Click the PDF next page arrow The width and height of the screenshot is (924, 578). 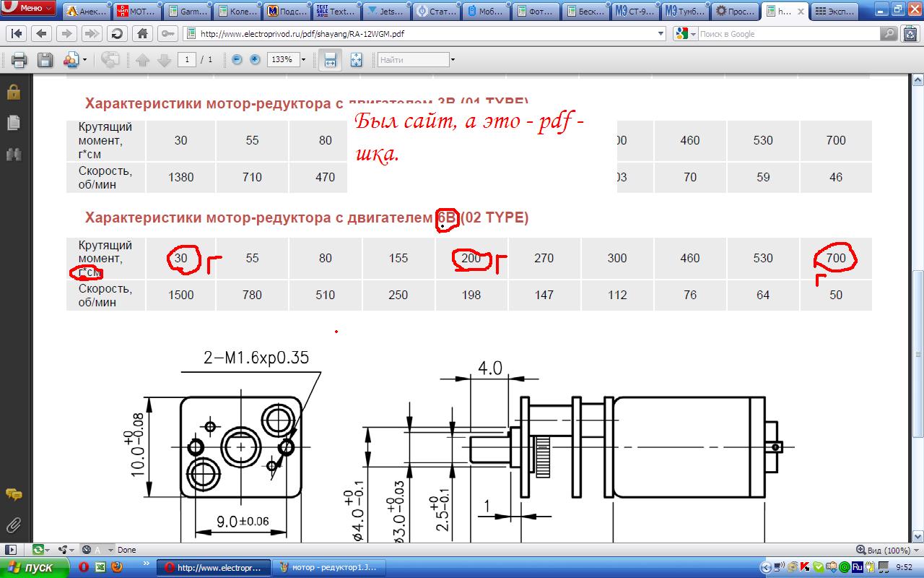click(164, 61)
